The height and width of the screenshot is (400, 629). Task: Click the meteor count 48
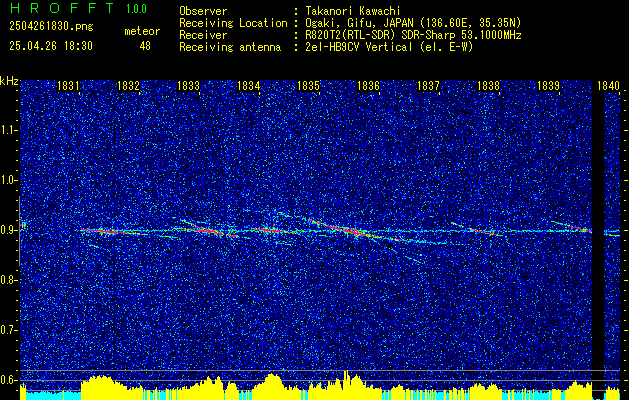(x=145, y=46)
